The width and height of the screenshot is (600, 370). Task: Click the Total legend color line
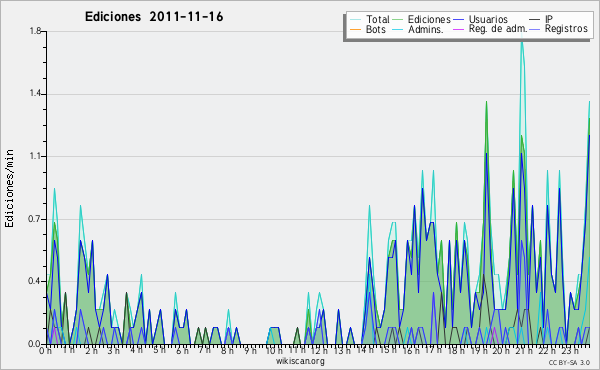click(356, 20)
